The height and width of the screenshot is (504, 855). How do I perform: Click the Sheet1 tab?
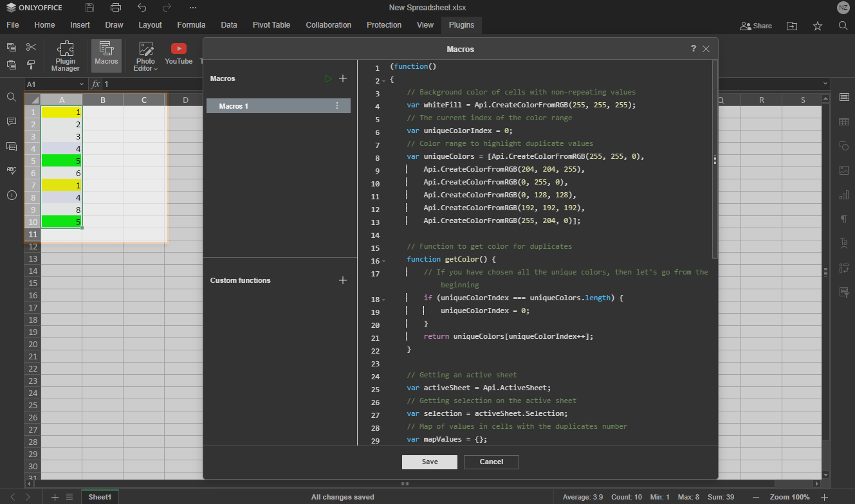pyautogui.click(x=100, y=497)
